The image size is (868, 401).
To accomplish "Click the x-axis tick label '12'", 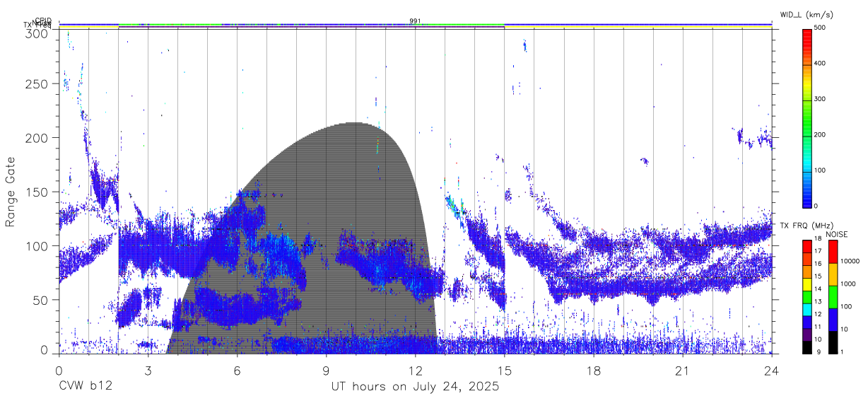I will pos(415,371).
